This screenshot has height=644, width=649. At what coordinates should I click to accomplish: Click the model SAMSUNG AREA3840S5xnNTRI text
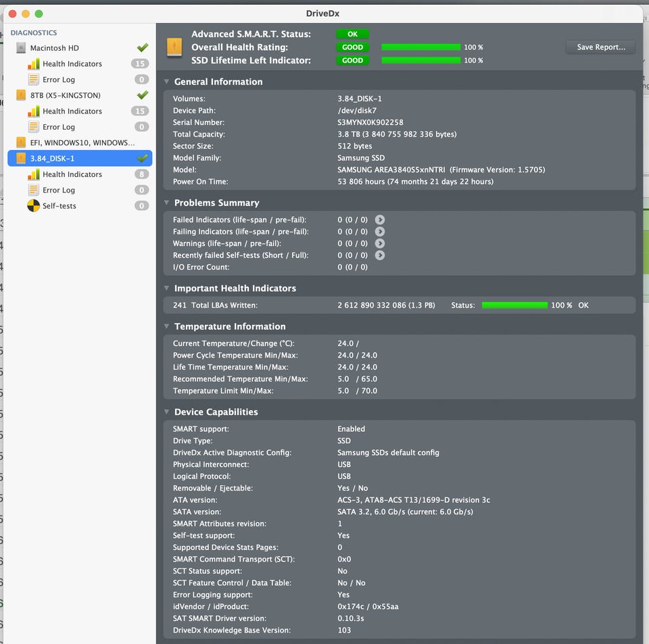(391, 170)
